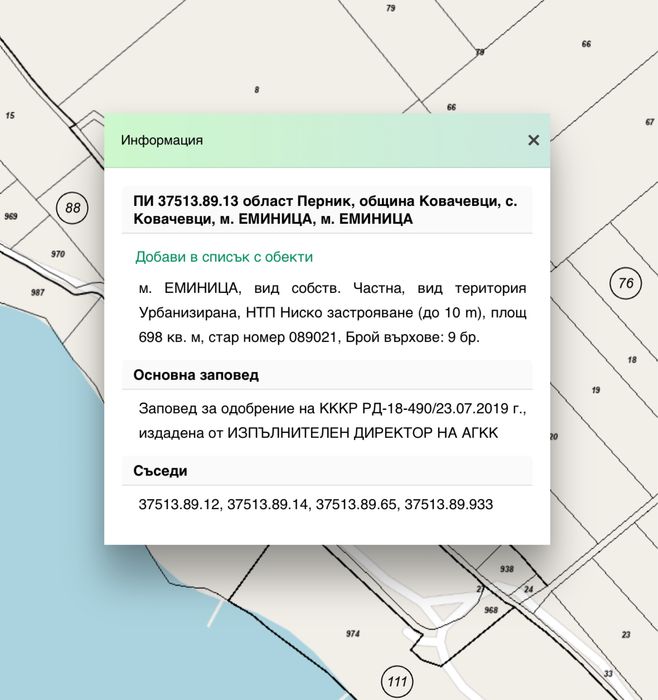Select parcel labeled 15
658x700 pixels.
[x=10, y=115]
